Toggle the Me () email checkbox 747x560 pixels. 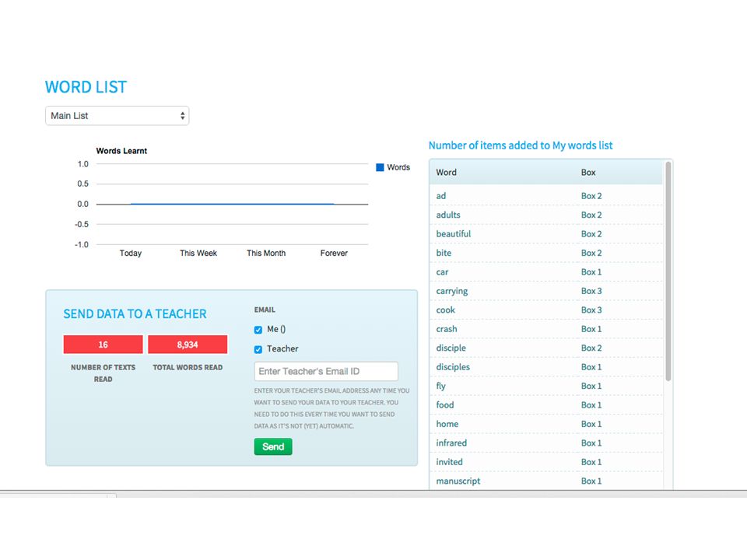pos(258,330)
